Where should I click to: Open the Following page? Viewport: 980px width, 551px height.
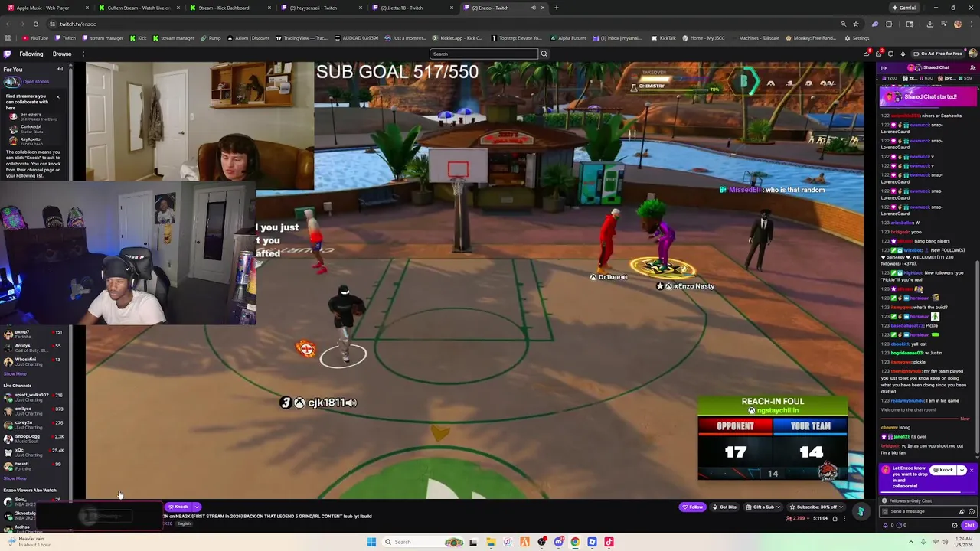click(x=31, y=54)
